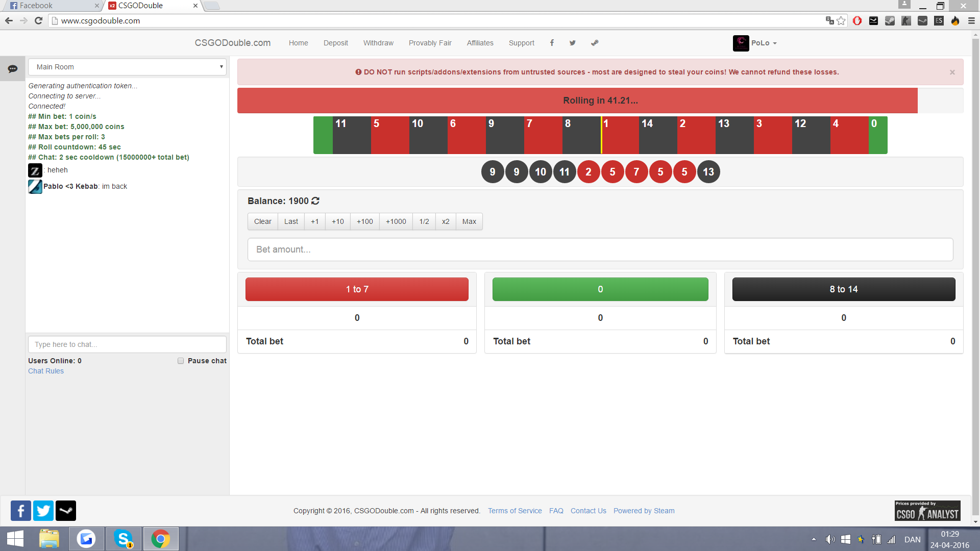Click the Rolling countdown progress bar
Screen dimensions: 980x551
tap(600, 101)
